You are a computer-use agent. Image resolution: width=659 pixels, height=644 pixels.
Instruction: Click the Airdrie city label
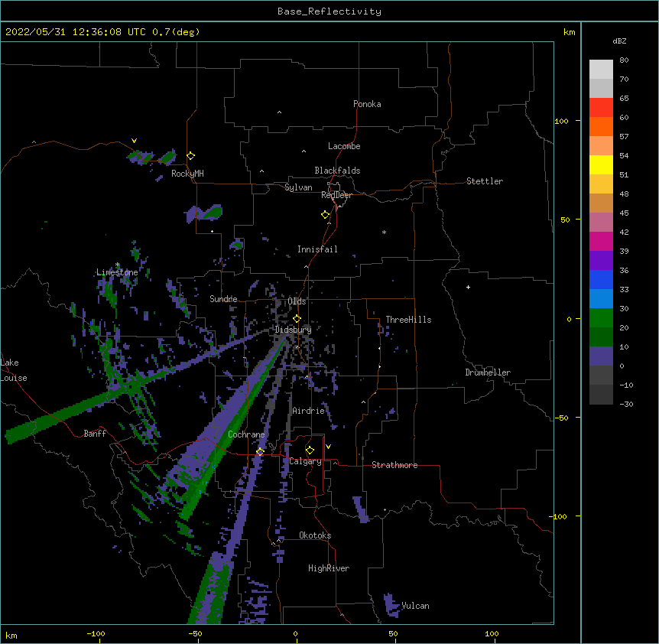click(x=309, y=411)
